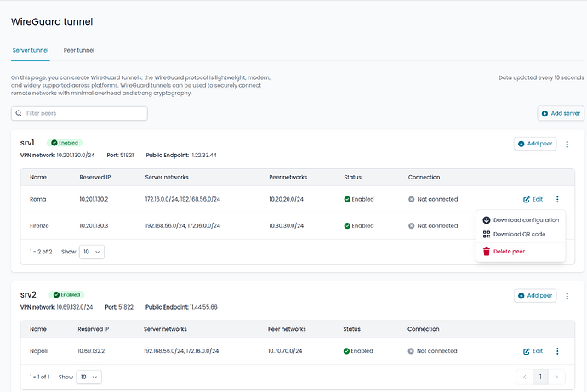The width and height of the screenshot is (587, 392).
Task: Add a peer to srv2
Action: click(x=535, y=296)
